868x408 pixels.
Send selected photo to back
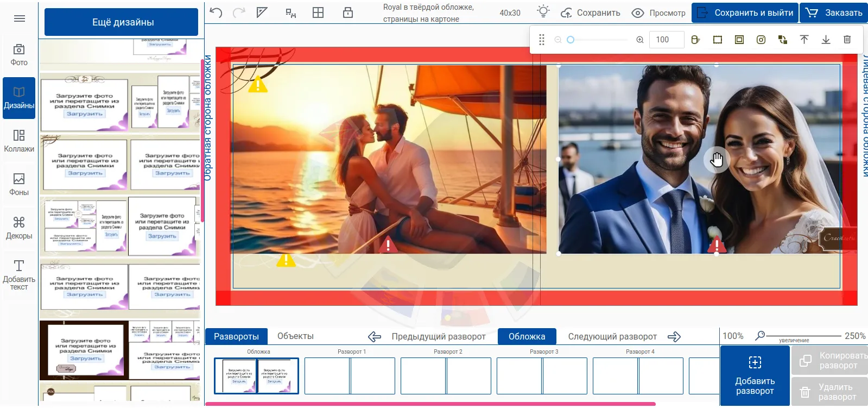pos(826,40)
